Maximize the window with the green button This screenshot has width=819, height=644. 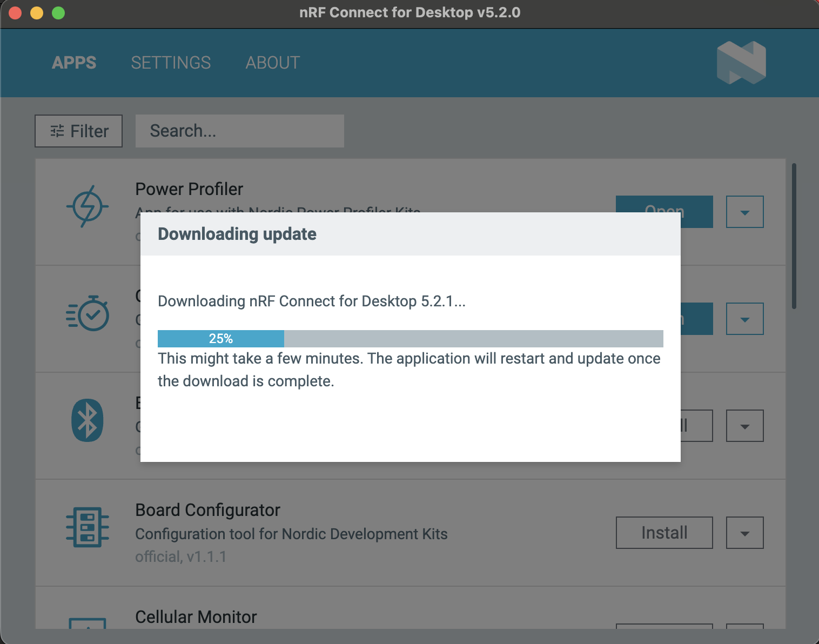(x=58, y=13)
